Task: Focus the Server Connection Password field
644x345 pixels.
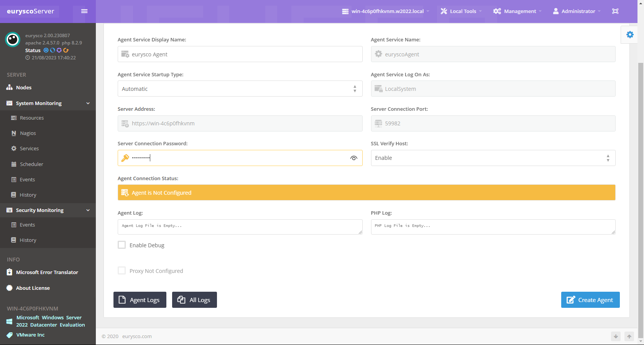Action: click(x=240, y=158)
